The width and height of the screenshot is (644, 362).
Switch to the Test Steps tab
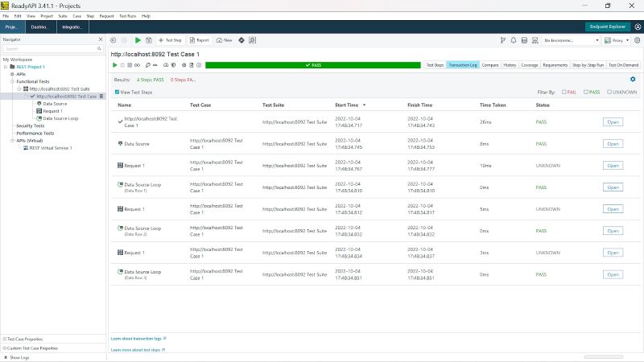(435, 65)
